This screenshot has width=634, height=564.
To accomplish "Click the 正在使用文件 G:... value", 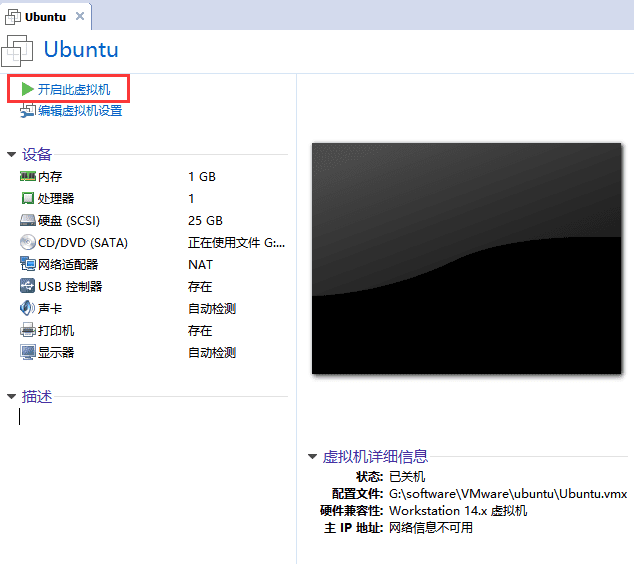I will click(x=237, y=243).
